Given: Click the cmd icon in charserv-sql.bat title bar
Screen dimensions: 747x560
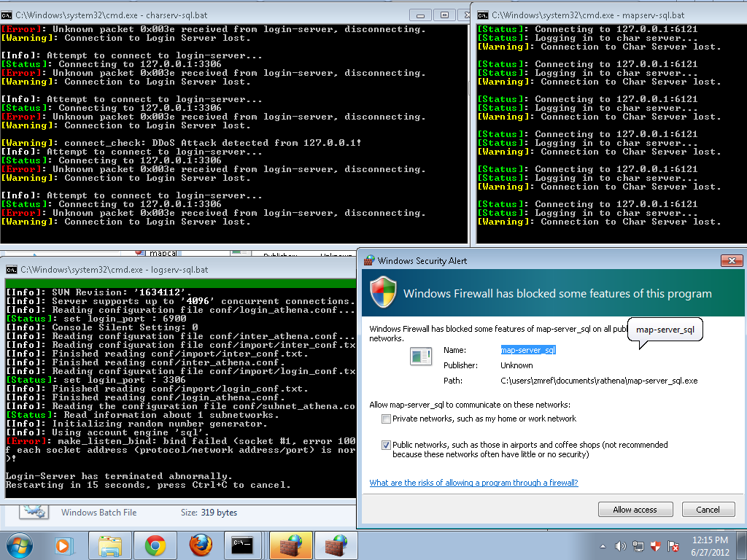Looking at the screenshot, I should coord(6,15).
